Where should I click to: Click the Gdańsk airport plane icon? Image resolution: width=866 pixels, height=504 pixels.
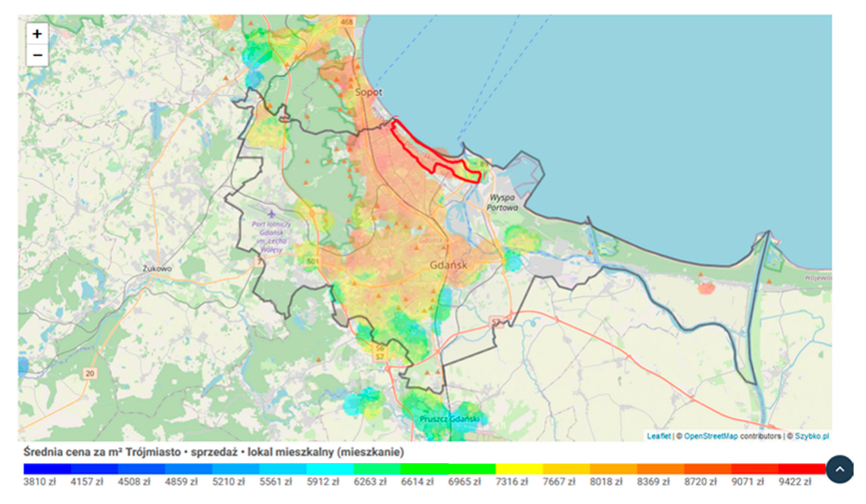(271, 214)
